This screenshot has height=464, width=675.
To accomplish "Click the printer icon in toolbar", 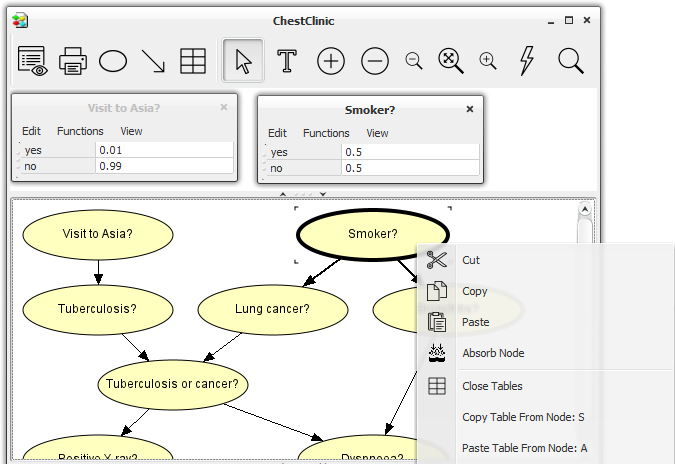I will coord(72,61).
